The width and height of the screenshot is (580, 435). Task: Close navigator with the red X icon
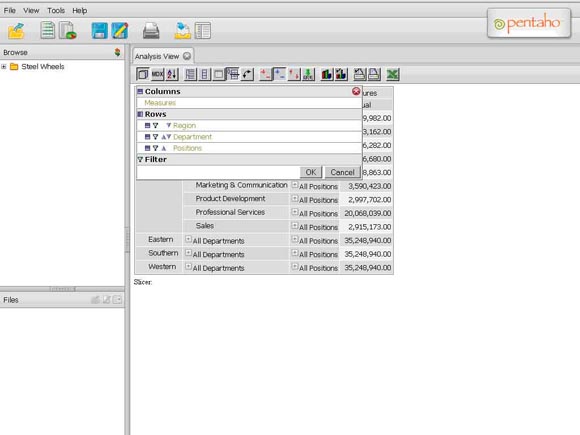(356, 91)
